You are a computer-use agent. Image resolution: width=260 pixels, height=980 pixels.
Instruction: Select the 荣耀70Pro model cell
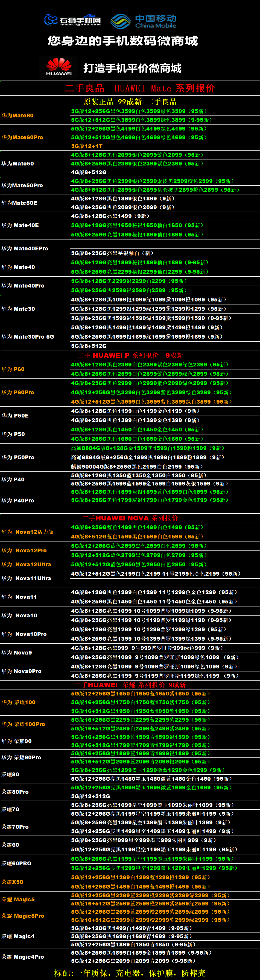[x=35, y=827]
